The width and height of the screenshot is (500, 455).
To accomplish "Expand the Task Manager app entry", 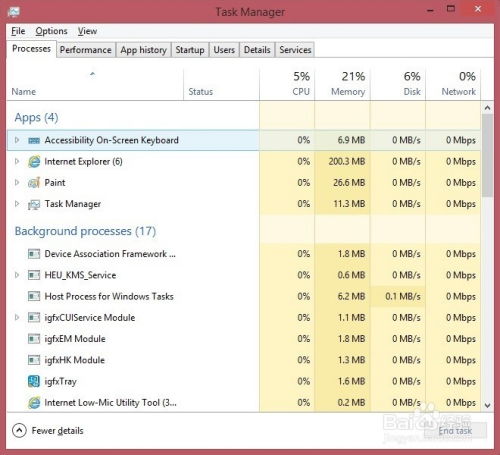I will click(17, 204).
